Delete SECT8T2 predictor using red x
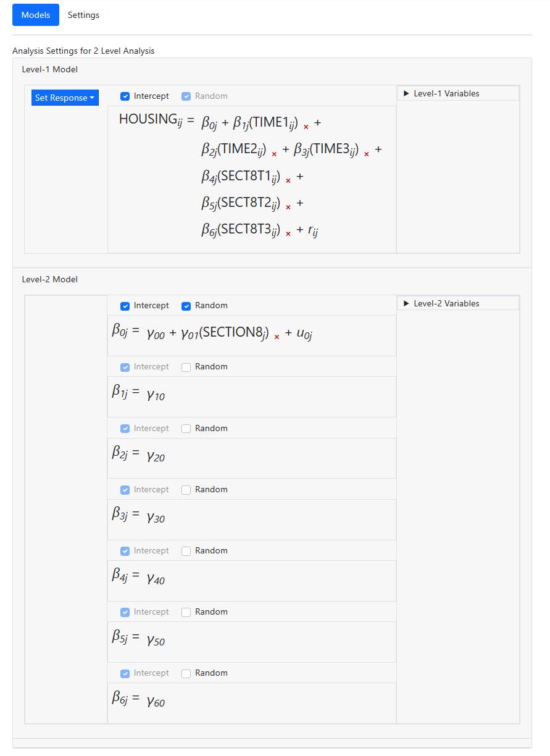Viewport: 550px width, 756px height. pos(288,208)
